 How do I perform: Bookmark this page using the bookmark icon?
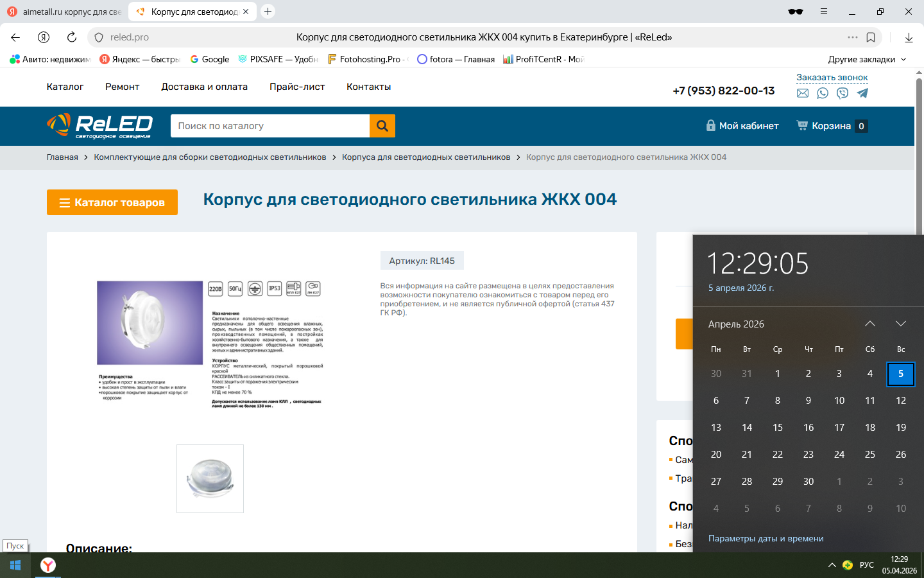pyautogui.click(x=871, y=37)
